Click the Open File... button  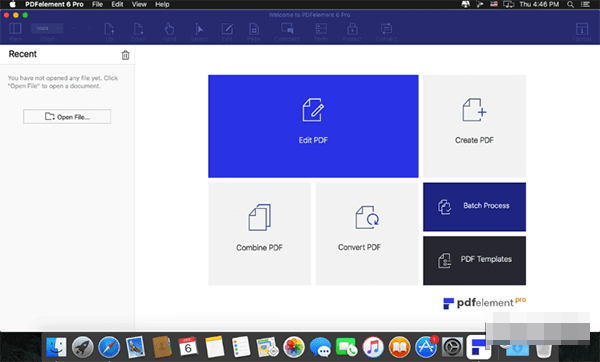point(67,117)
